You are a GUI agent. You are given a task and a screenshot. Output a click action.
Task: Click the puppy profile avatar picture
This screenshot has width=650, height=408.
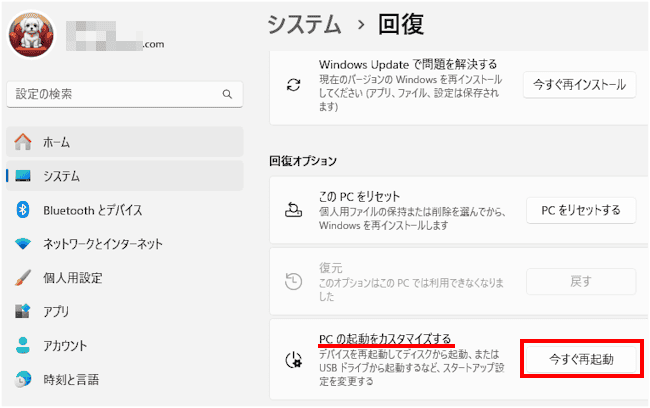[x=32, y=34]
